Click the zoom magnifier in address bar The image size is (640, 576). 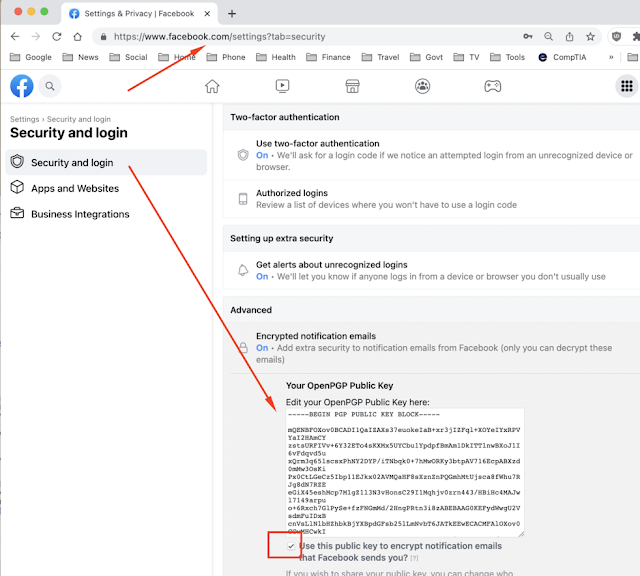tap(549, 36)
